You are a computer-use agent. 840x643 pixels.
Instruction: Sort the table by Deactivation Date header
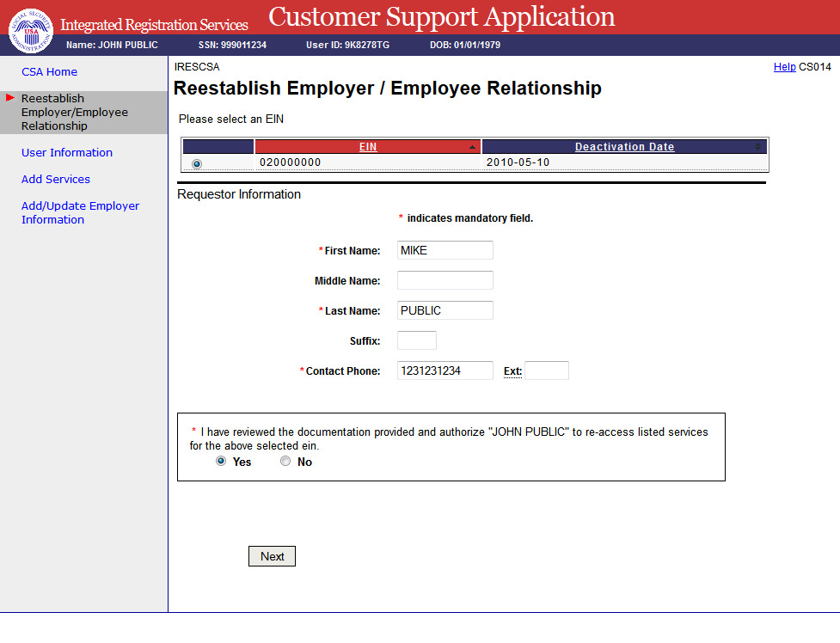point(624,147)
